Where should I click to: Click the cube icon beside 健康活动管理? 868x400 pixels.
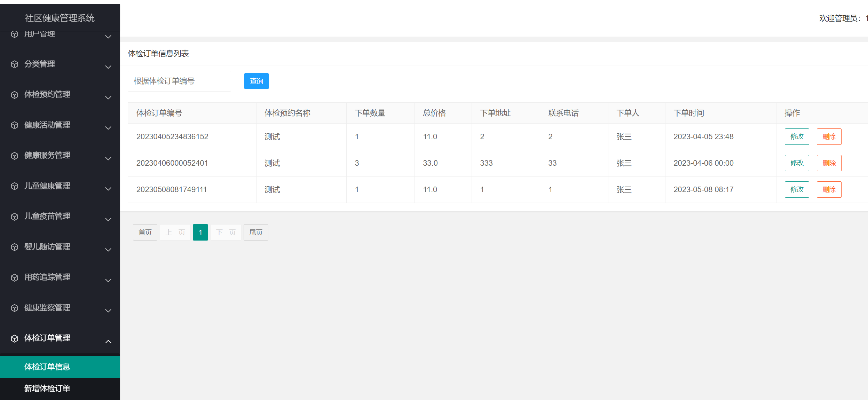pyautogui.click(x=14, y=125)
